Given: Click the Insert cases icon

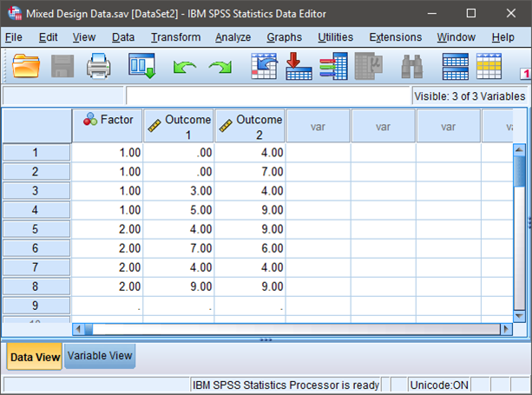Looking at the screenshot, I should click(456, 66).
